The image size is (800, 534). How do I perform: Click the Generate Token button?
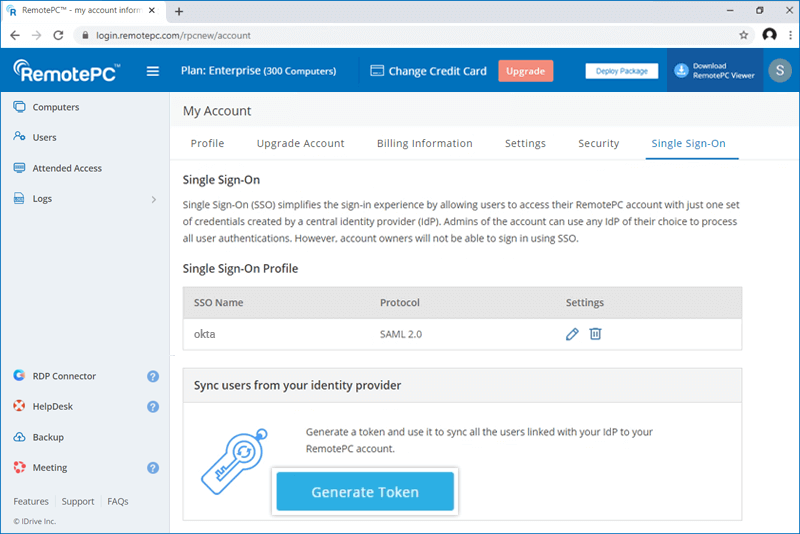coord(365,492)
